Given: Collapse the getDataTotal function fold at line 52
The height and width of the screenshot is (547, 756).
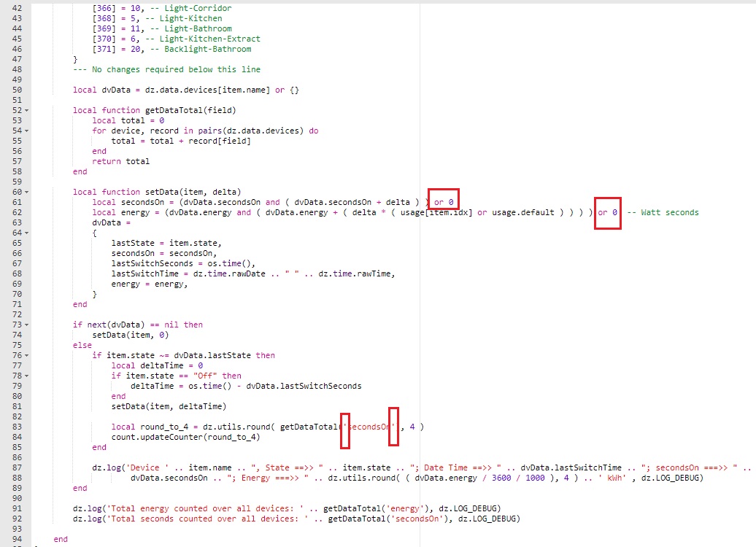Looking at the screenshot, I should 26,110.
